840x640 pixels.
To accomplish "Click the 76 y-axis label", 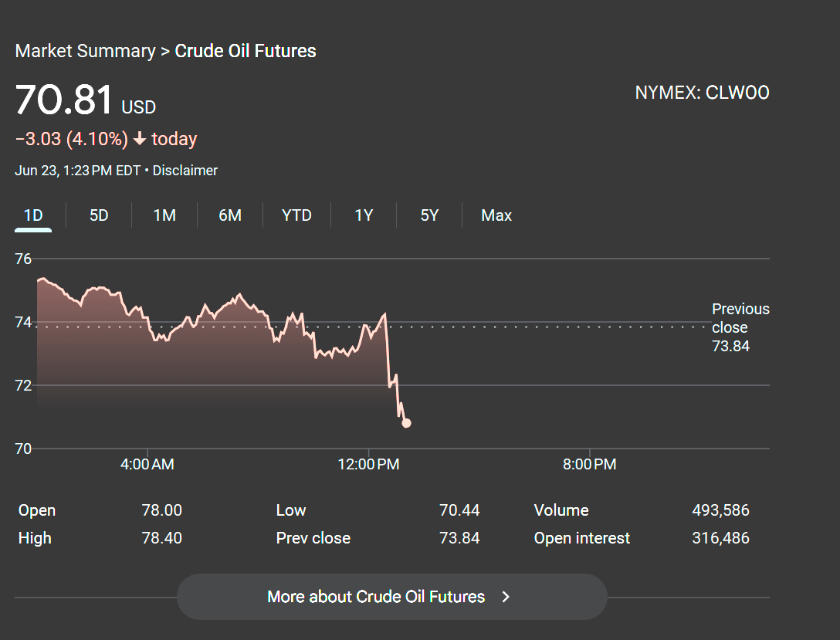I will 23,259.
